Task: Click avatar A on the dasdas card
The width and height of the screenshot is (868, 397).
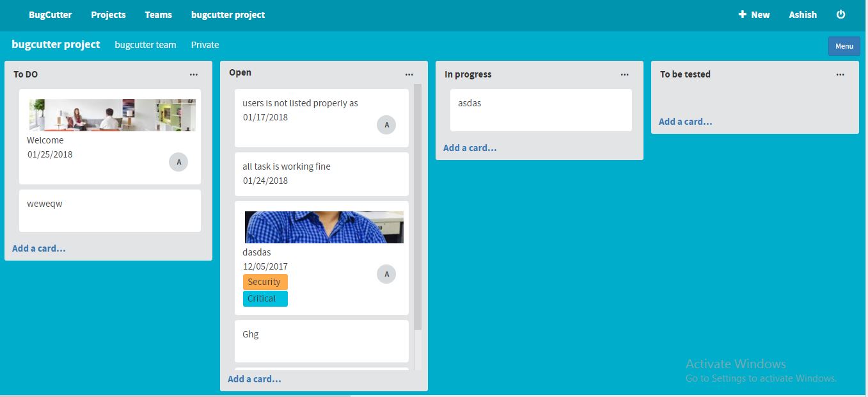Action: [x=386, y=274]
